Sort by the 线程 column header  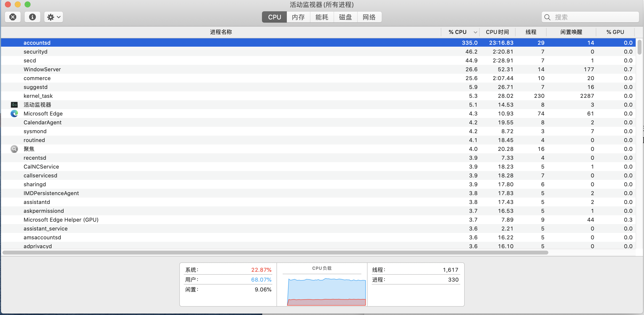pyautogui.click(x=531, y=32)
